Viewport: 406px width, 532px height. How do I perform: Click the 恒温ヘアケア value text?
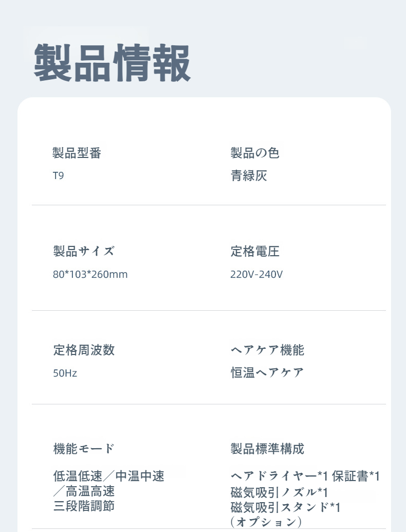pyautogui.click(x=267, y=373)
